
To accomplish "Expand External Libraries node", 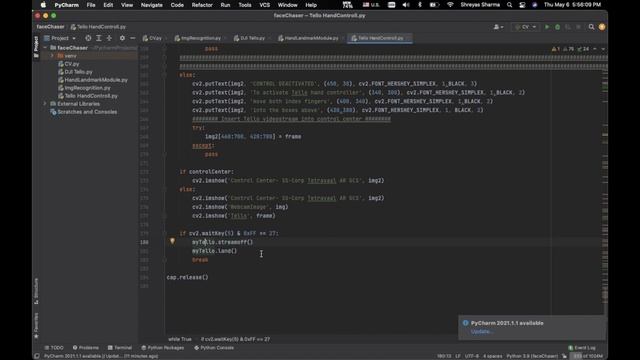I will coord(45,104).
